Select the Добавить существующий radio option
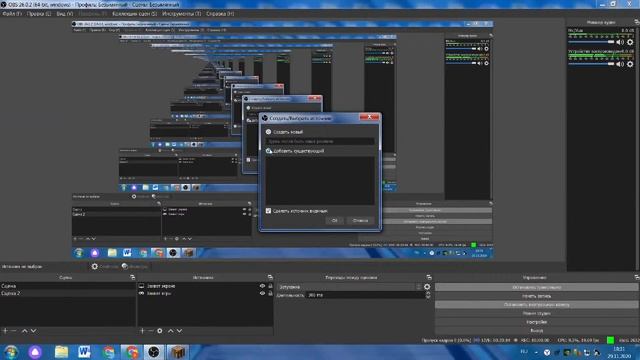Screen dimensions: 640x360 (x=268, y=151)
